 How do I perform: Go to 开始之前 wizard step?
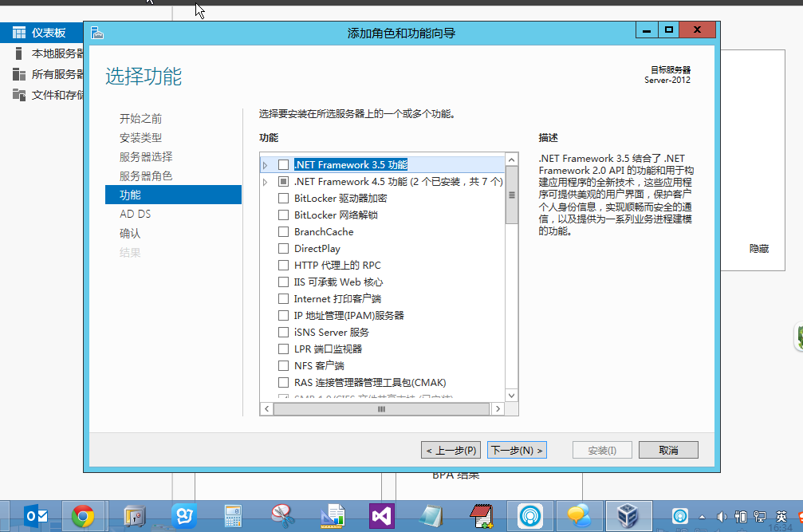click(141, 119)
